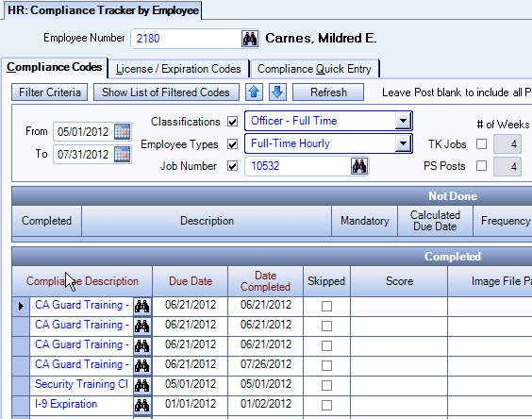The height and width of the screenshot is (419, 532).
Task: Click the PS Posts weeks field
Action: click(x=507, y=166)
